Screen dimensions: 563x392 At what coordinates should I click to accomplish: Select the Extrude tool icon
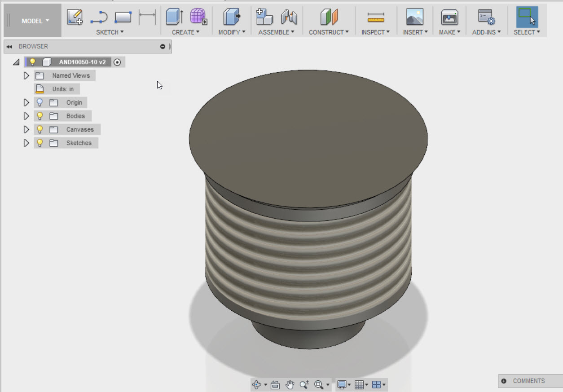174,17
